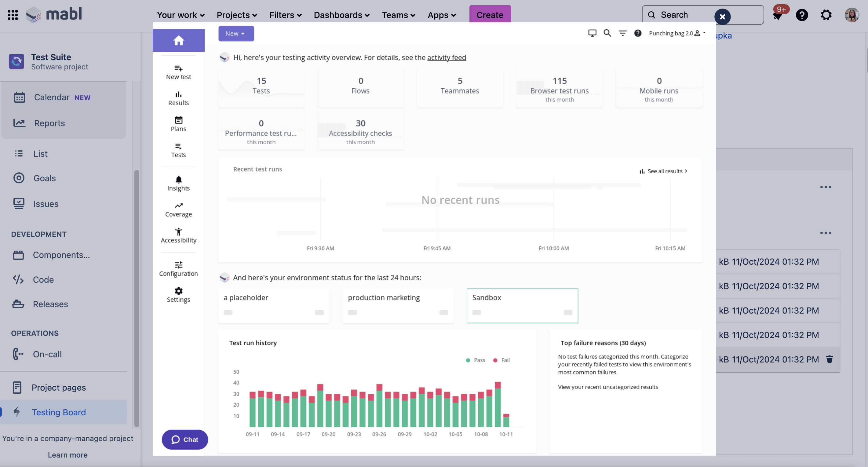This screenshot has width=868, height=467.
Task: Open the activity feed link
Action: click(x=447, y=57)
